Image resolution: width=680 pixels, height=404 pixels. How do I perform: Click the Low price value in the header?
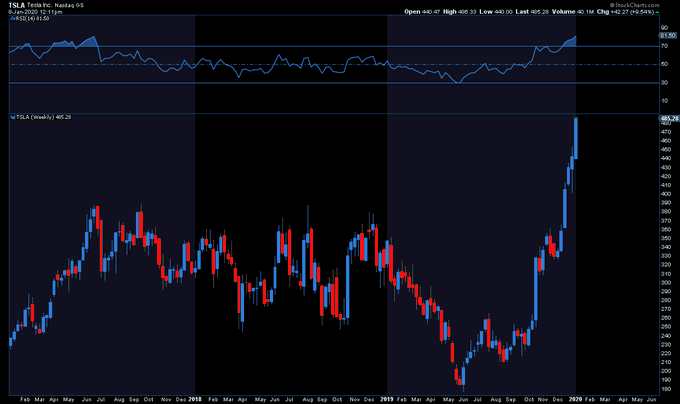click(x=503, y=12)
